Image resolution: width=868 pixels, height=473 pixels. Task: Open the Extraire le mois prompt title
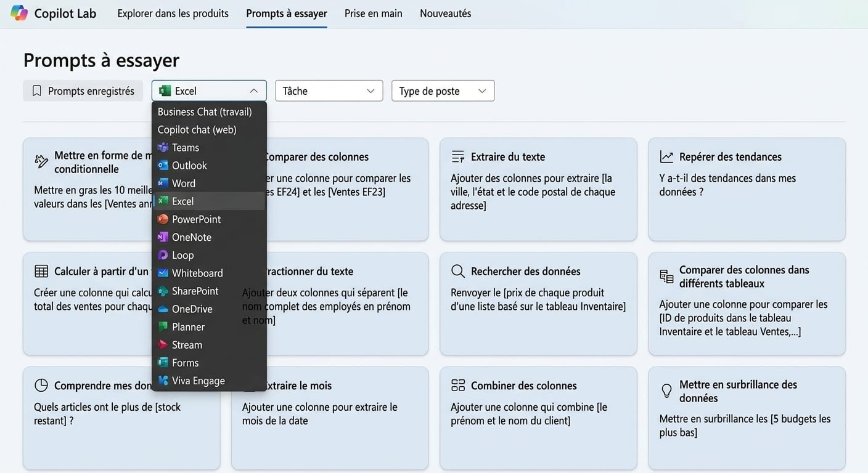(x=297, y=386)
